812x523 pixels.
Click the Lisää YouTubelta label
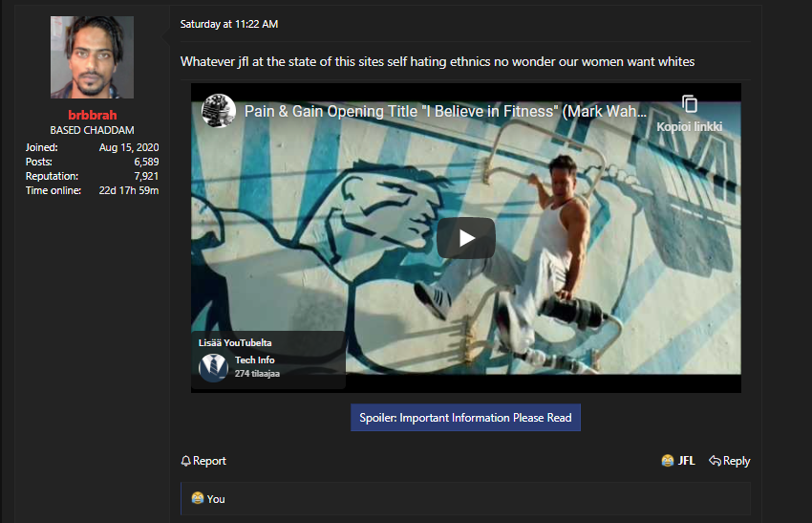pos(235,342)
